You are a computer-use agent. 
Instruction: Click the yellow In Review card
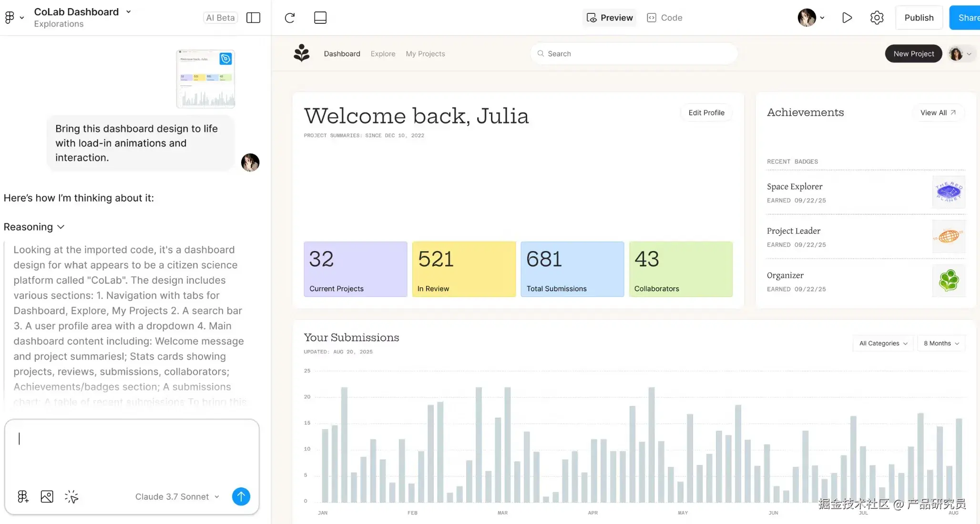pyautogui.click(x=463, y=269)
